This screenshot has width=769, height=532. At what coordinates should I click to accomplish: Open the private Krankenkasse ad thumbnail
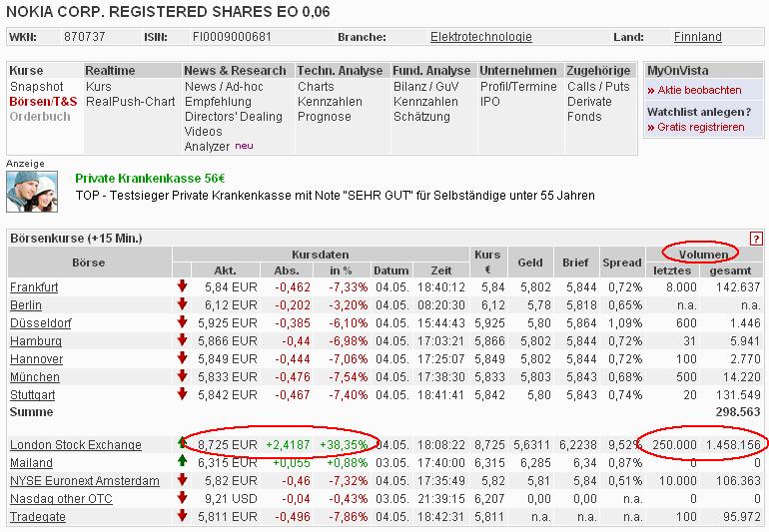tap(32, 192)
